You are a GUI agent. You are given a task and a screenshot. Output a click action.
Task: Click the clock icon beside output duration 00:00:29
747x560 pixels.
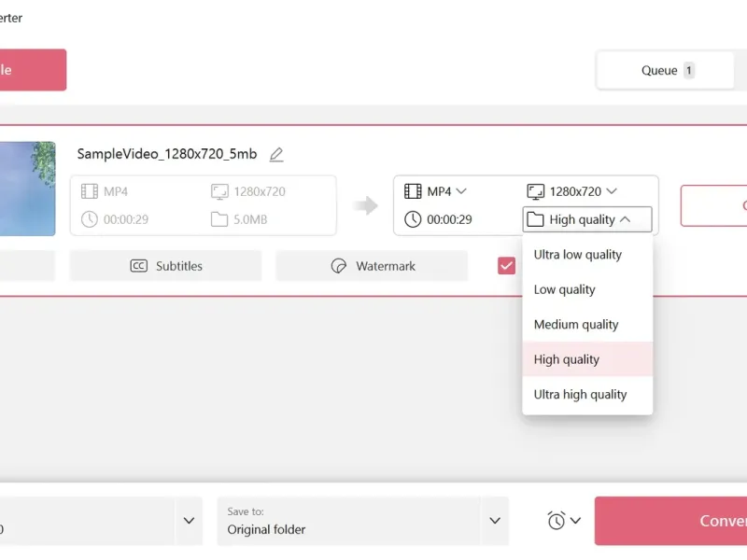click(x=413, y=220)
